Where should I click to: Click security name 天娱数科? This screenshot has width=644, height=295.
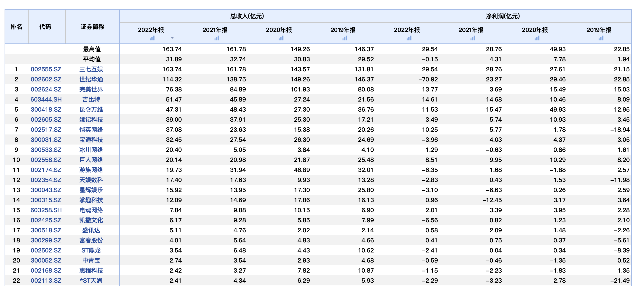coord(91,180)
